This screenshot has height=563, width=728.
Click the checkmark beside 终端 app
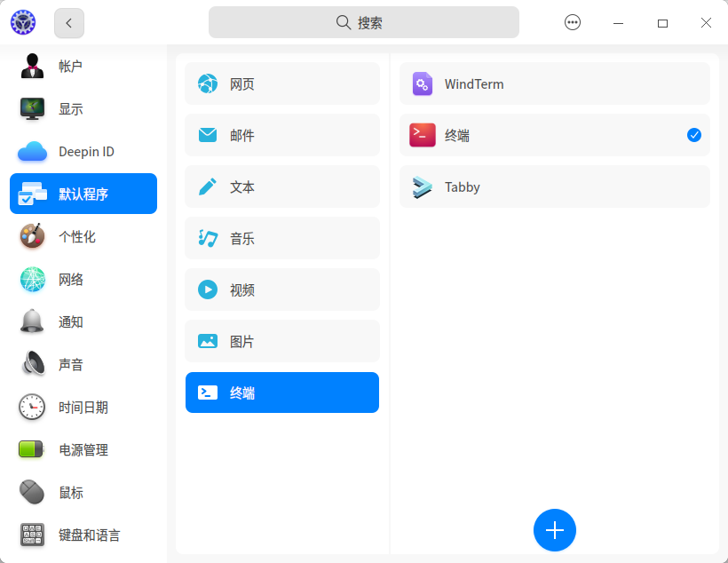[x=694, y=135]
